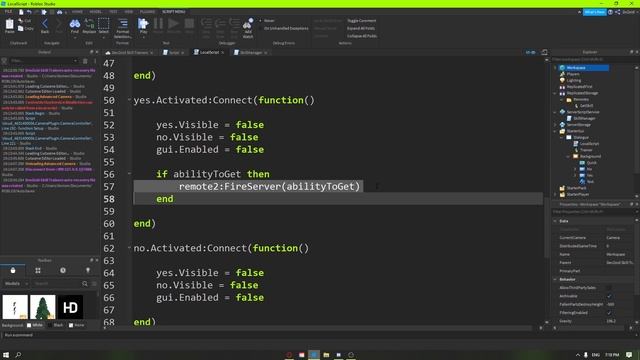Click the Toolbox inventory grid tab icon
This screenshot has width=640, height=360.
click(x=38, y=270)
